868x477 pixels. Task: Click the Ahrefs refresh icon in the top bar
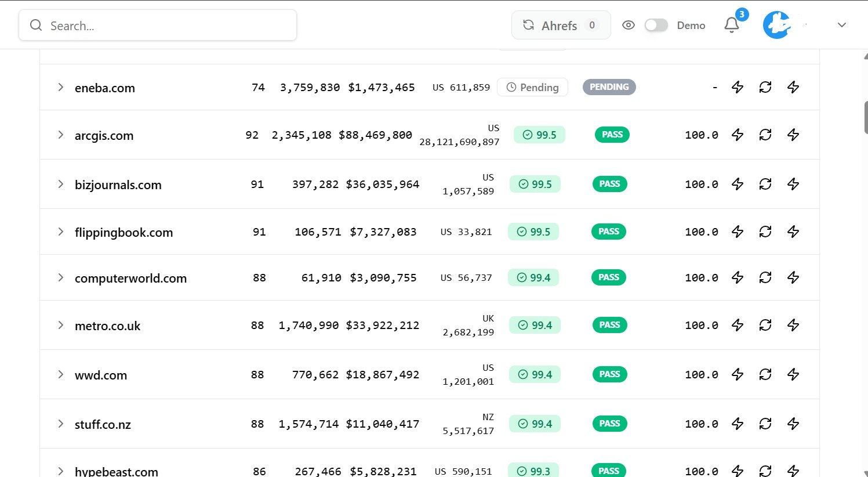(528, 25)
